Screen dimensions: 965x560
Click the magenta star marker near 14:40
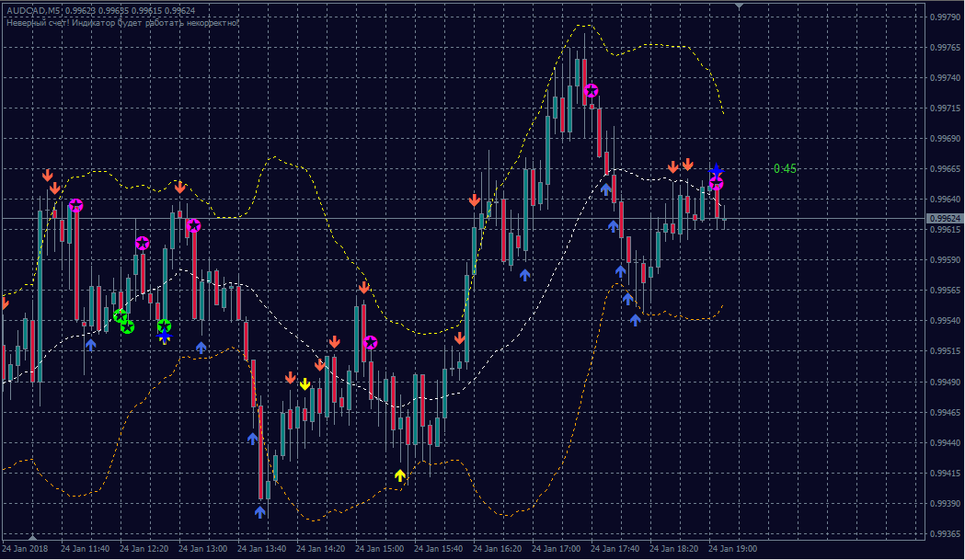pyautogui.click(x=370, y=342)
